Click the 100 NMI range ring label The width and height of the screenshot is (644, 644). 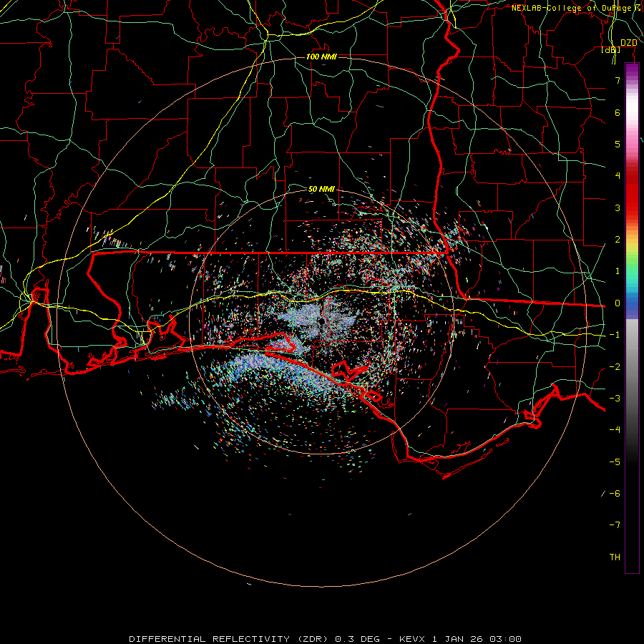(321, 57)
